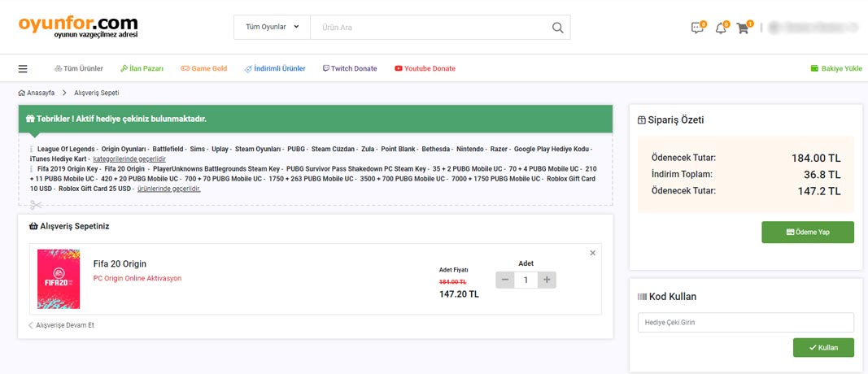Image resolution: width=868 pixels, height=374 pixels.
Task: Remove Fifa 20 from cart with X
Action: click(593, 253)
